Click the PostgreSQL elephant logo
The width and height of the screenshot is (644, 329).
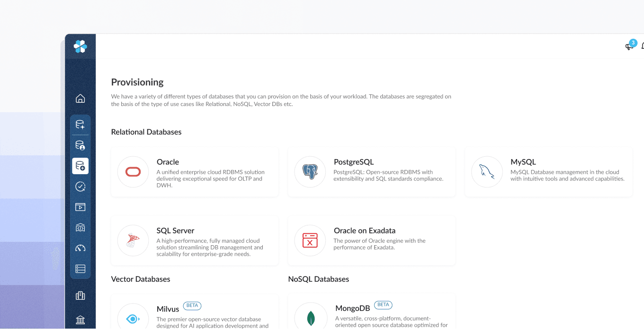click(310, 172)
